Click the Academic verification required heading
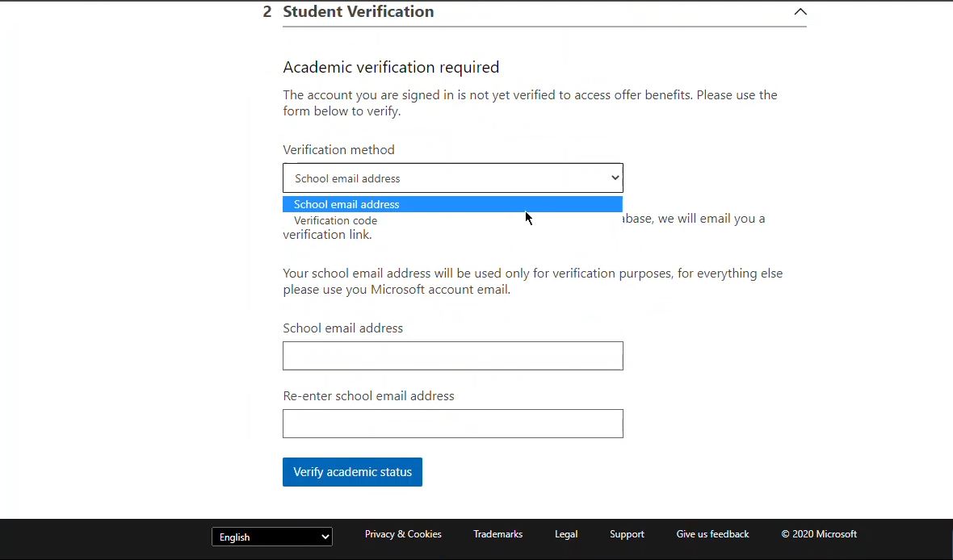The width and height of the screenshot is (953, 560). click(391, 67)
